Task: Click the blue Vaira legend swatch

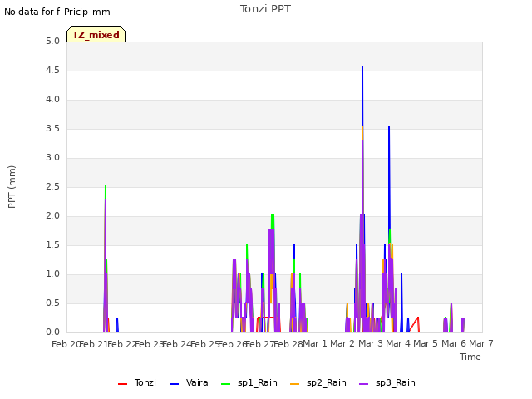Action: click(x=174, y=384)
